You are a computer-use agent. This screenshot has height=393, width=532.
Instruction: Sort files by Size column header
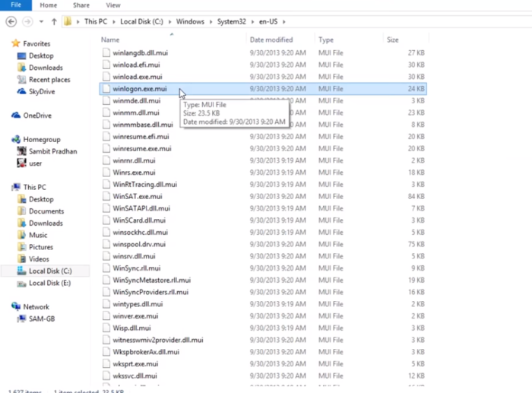(393, 40)
